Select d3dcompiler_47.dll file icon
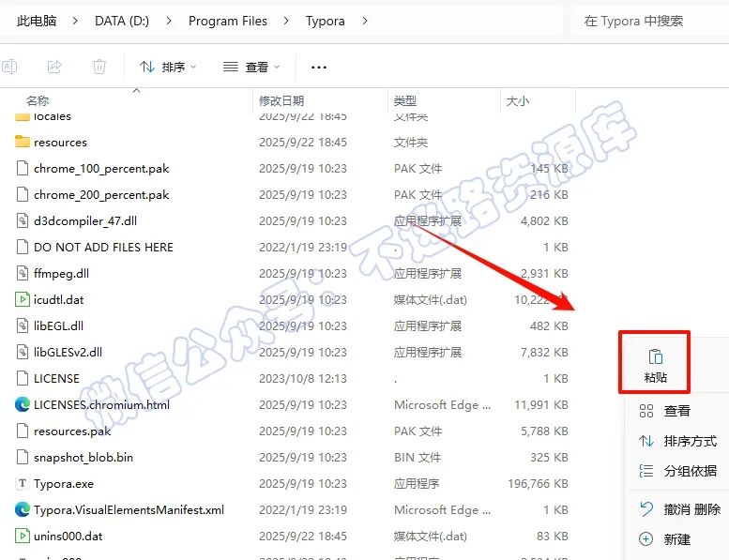This screenshot has width=729, height=560. (x=23, y=220)
